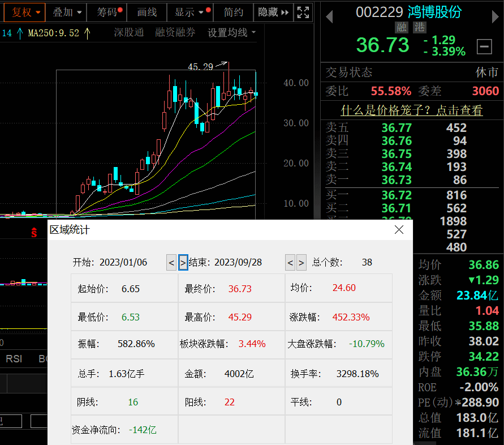
Task: Open the RSI indicator tab
Action: coord(15,358)
